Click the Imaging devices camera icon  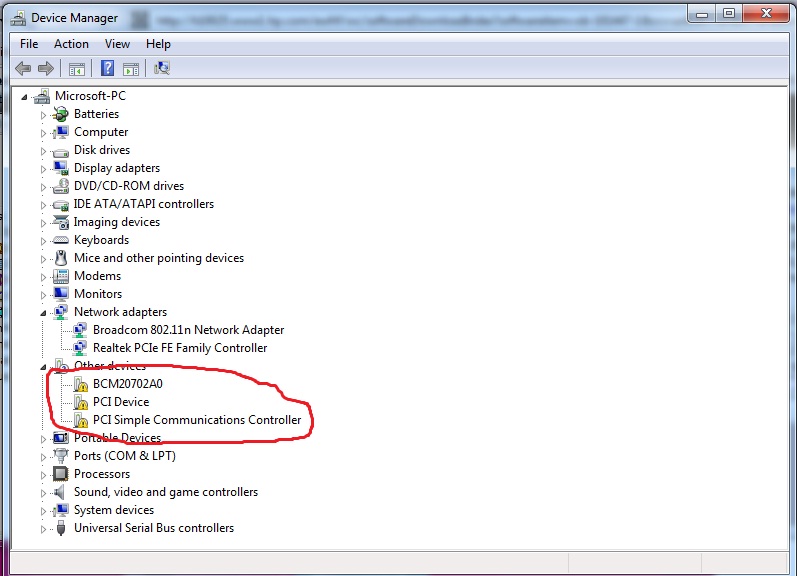click(x=60, y=222)
